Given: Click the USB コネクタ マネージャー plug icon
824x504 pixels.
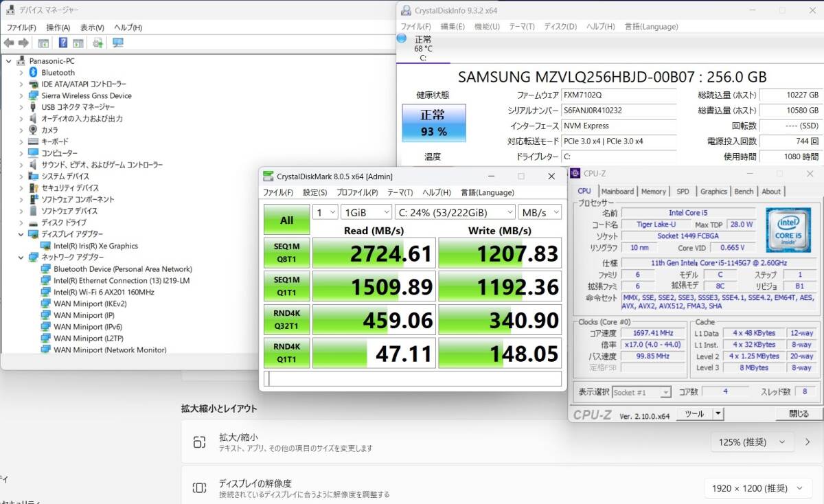Looking at the screenshot, I should tap(33, 107).
